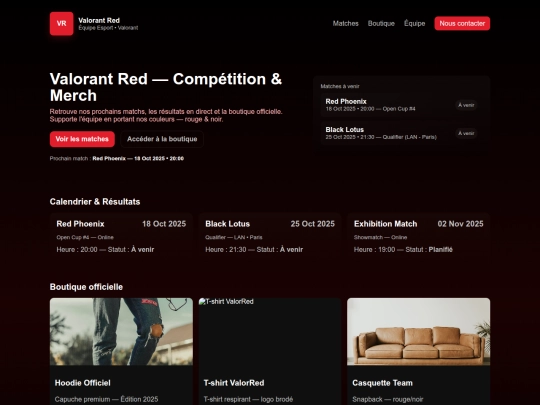Open the Black Lotus 25 Oct 2025 calendar card
The height and width of the screenshot is (405, 540).
[270, 236]
